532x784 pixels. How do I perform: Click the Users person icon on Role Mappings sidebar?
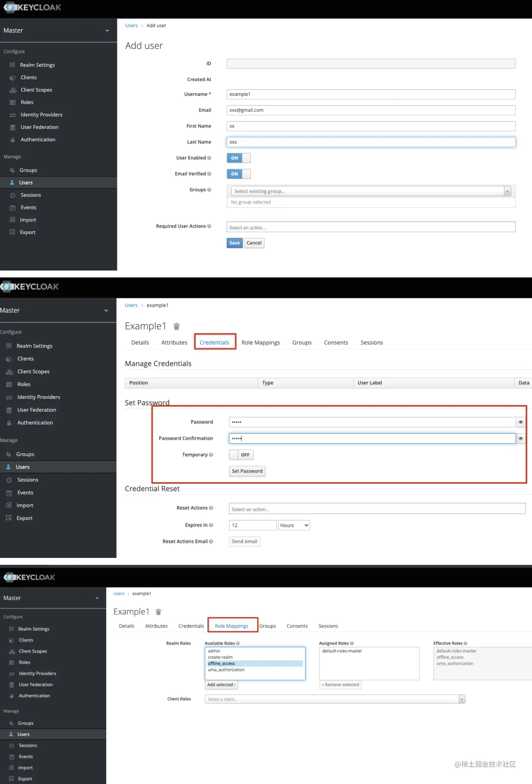coord(11,734)
